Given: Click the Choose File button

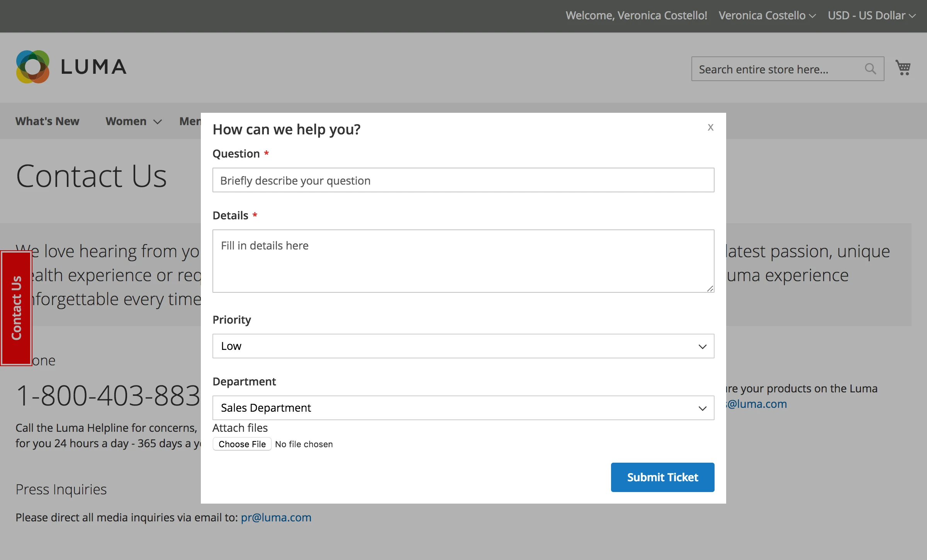Looking at the screenshot, I should pyautogui.click(x=242, y=444).
